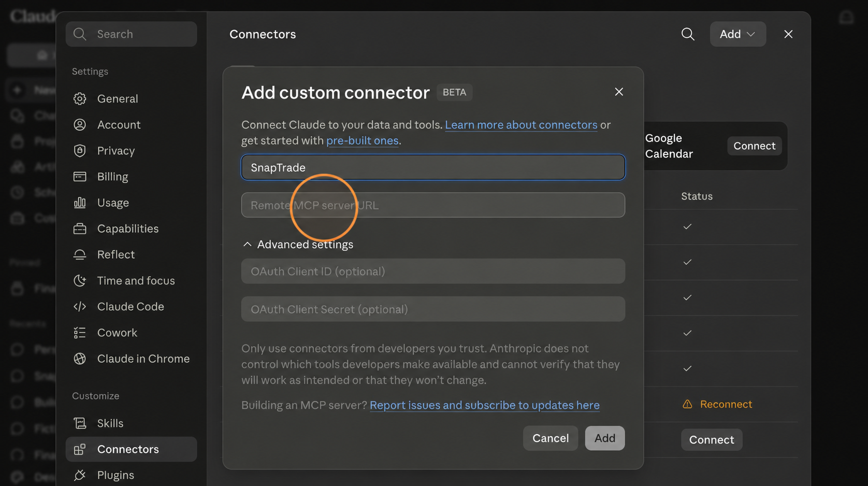Click the Reflect icon in sidebar

(x=80, y=254)
